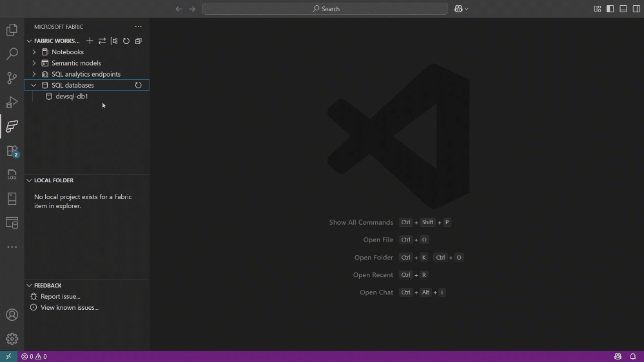Toggle the secondary side bar visibility
Screen dimensions: 644x362
[636, 8]
